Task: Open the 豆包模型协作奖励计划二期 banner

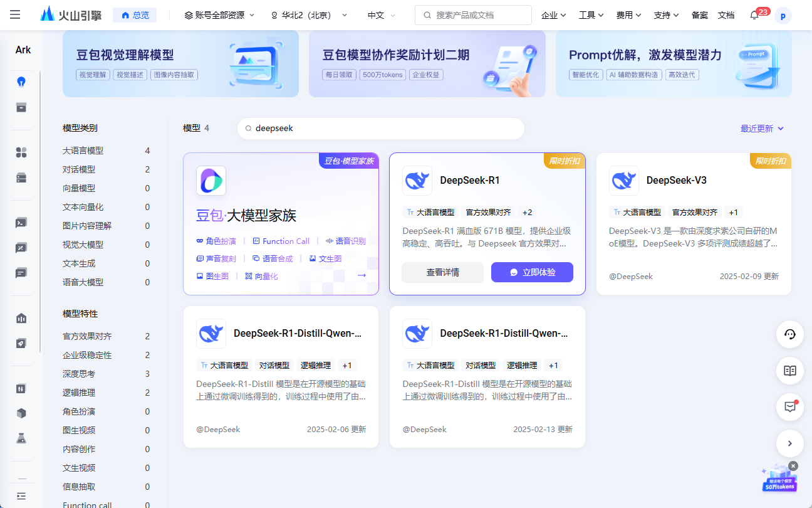Action: [x=427, y=64]
